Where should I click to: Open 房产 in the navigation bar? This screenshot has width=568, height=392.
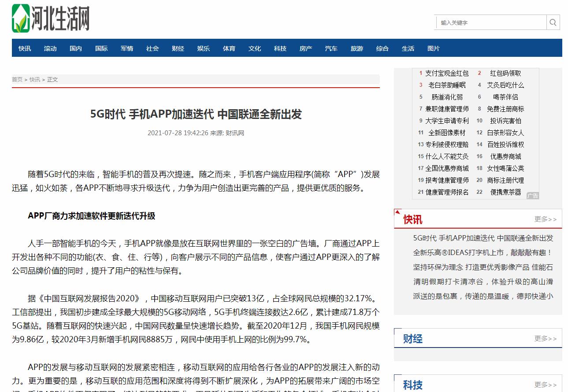click(x=306, y=48)
